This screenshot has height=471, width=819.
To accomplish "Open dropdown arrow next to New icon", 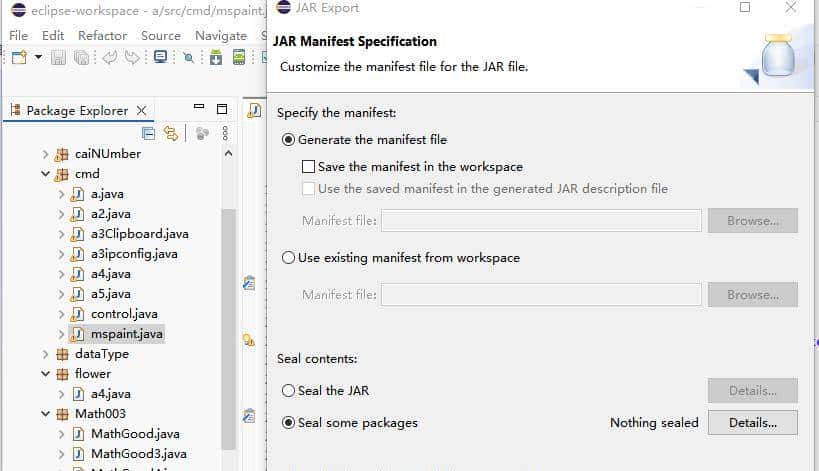I will point(38,58).
